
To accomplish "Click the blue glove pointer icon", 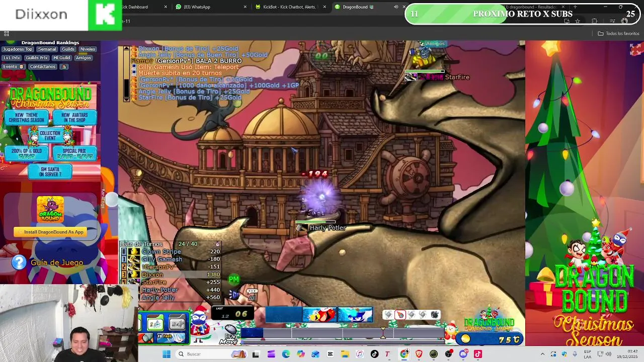I will coord(234,294).
